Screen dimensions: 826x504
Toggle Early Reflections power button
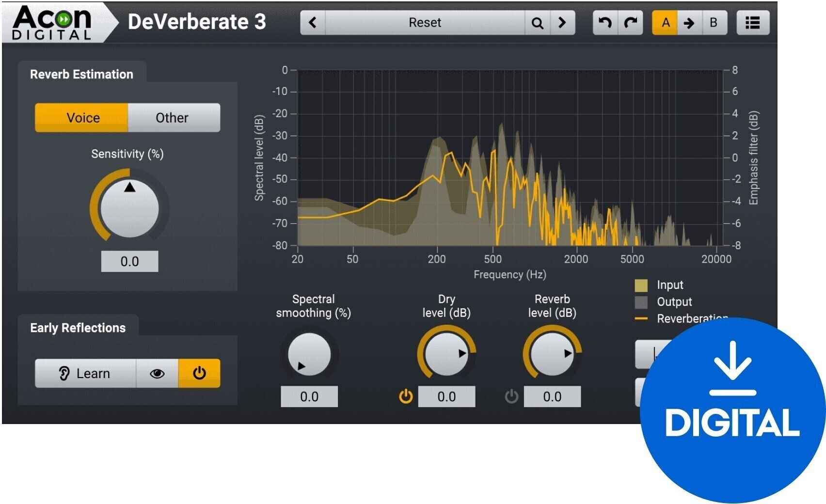199,373
